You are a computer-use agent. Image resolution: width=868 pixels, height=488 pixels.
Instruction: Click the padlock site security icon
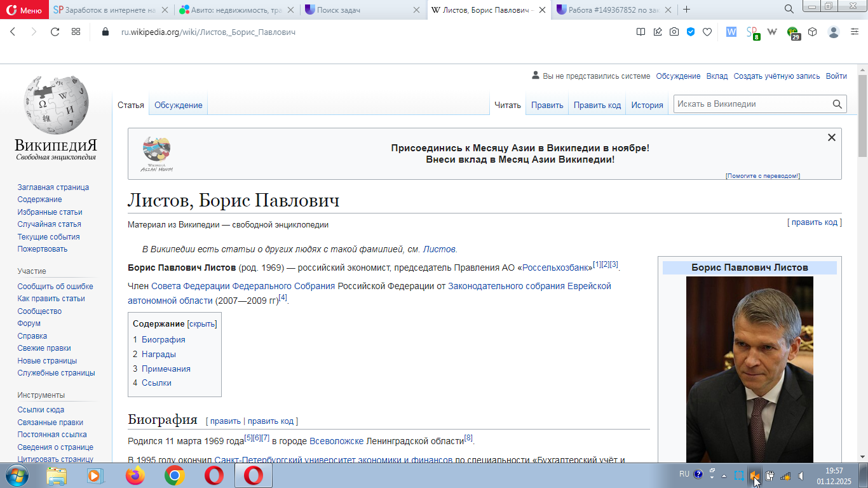click(105, 32)
